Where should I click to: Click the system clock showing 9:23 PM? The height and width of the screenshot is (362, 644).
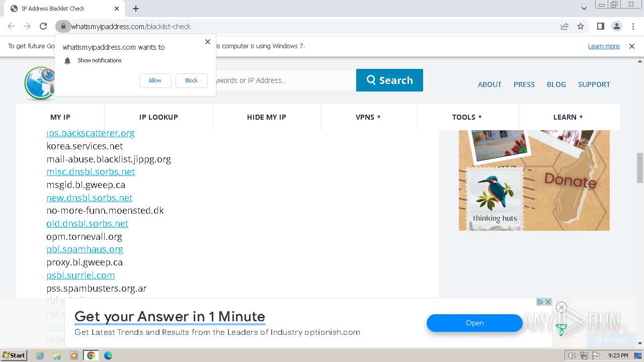pos(618,355)
